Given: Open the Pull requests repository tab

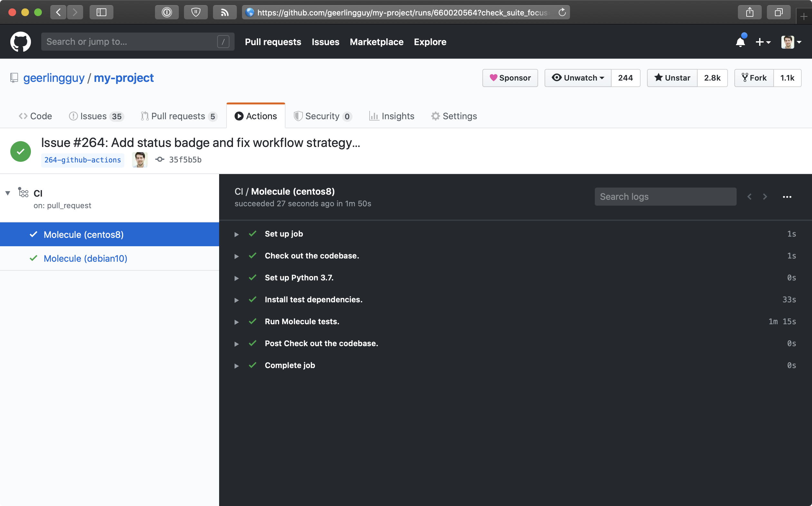Looking at the screenshot, I should [179, 116].
